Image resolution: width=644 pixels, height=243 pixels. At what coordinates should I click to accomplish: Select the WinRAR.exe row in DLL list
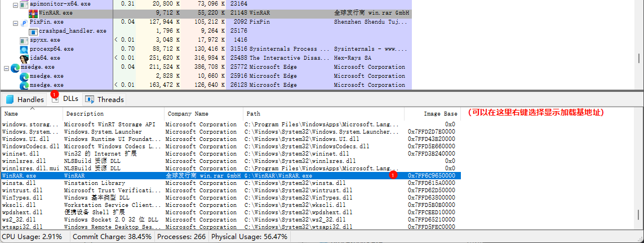231,175
